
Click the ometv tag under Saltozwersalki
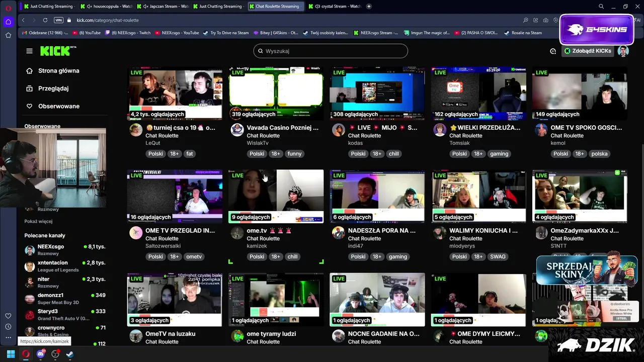(194, 257)
